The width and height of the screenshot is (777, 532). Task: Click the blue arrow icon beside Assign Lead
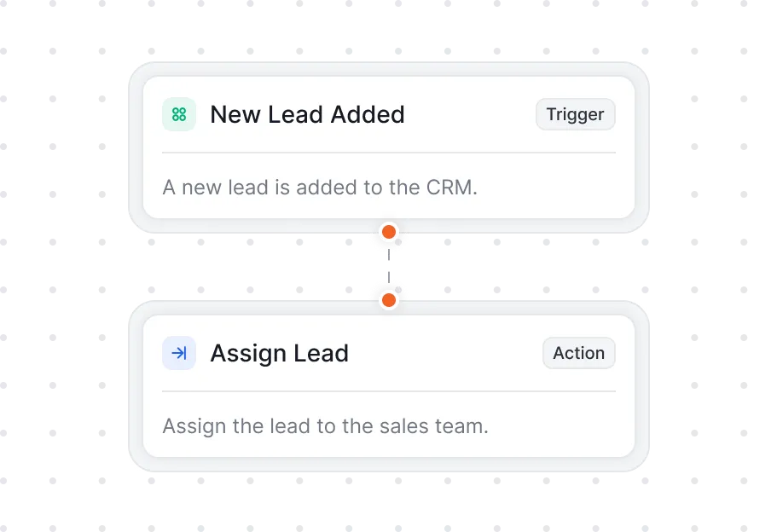179,353
